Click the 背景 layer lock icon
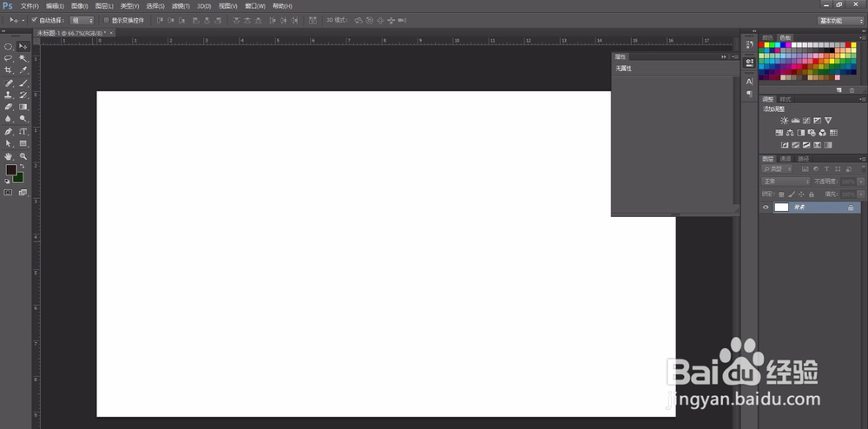Viewport: 868px width, 429px height. [x=851, y=208]
